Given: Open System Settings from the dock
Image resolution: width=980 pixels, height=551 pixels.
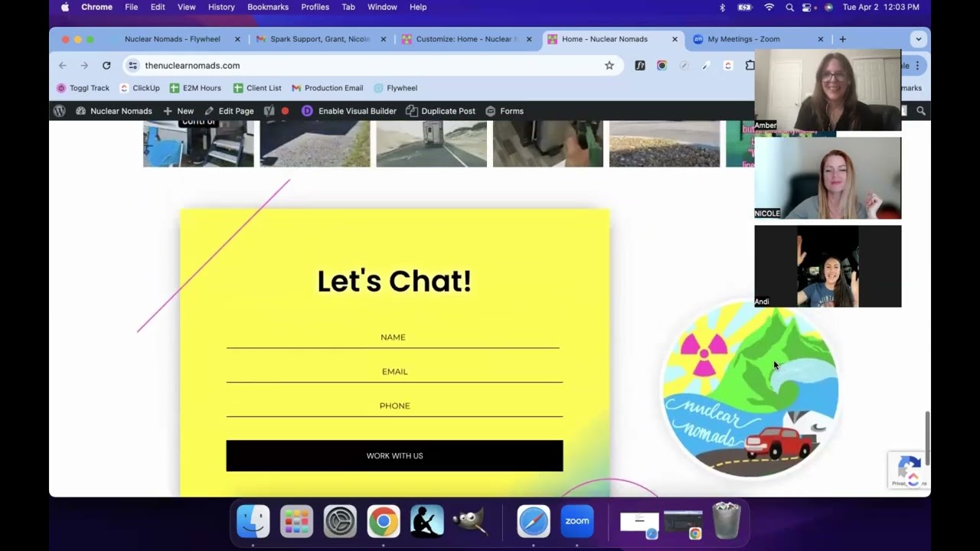Looking at the screenshot, I should coord(340,521).
